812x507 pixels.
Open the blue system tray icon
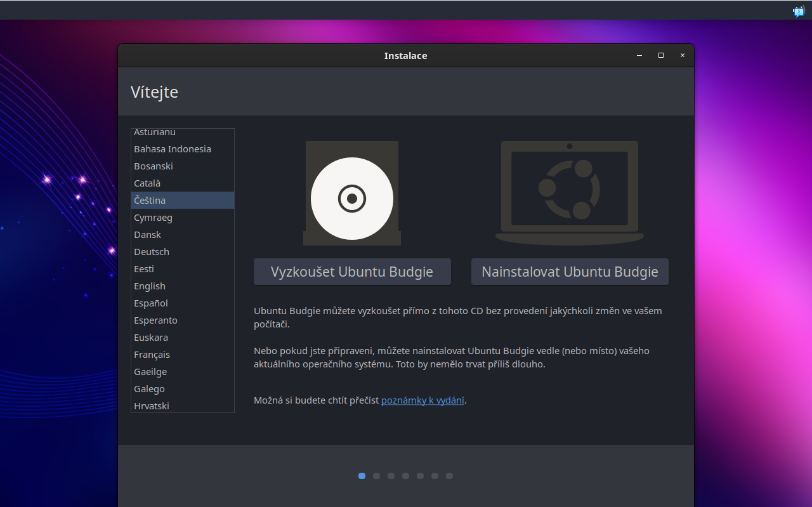pos(799,11)
